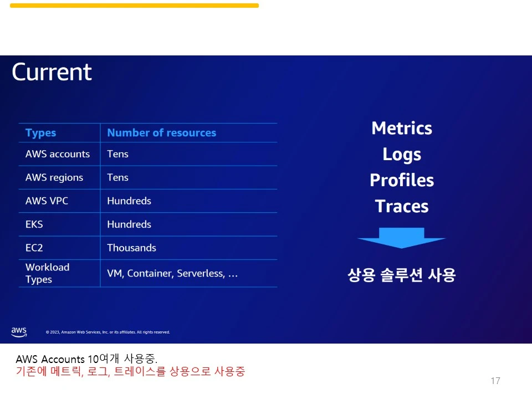Click the 2023 Amazon Web Services copyright line

pos(108,332)
